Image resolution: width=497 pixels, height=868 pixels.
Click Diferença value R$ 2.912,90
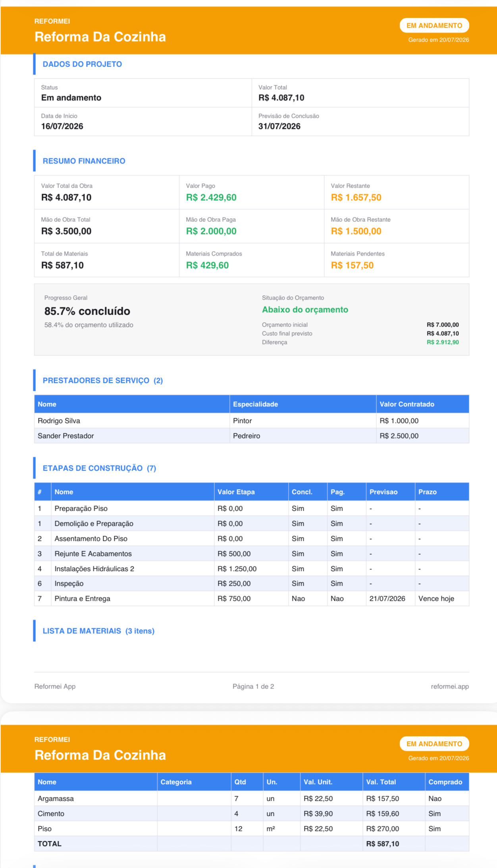(443, 342)
